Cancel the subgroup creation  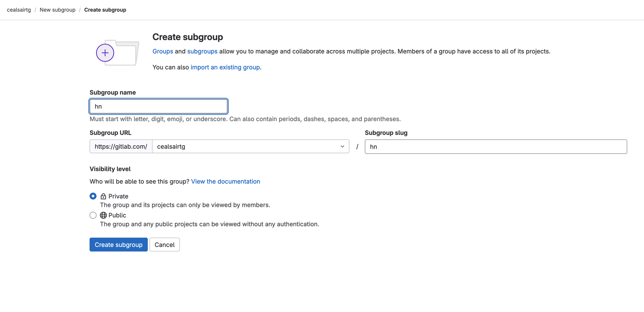click(164, 245)
